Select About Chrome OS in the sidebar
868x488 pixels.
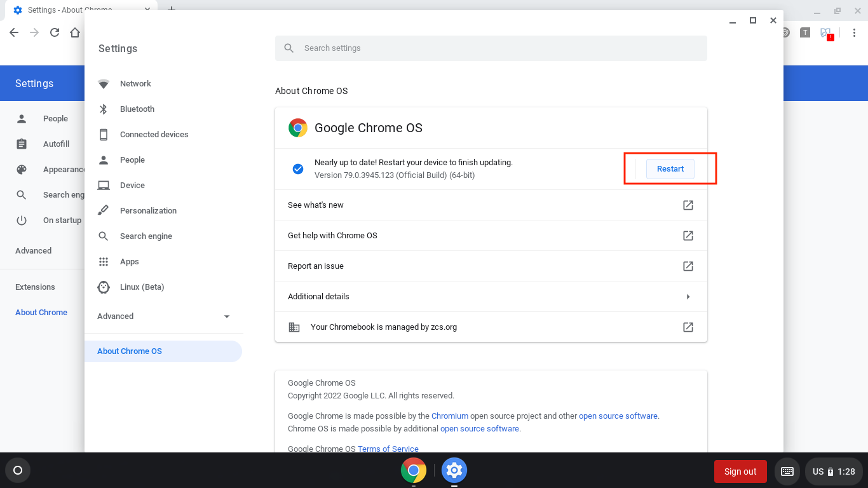point(163,351)
